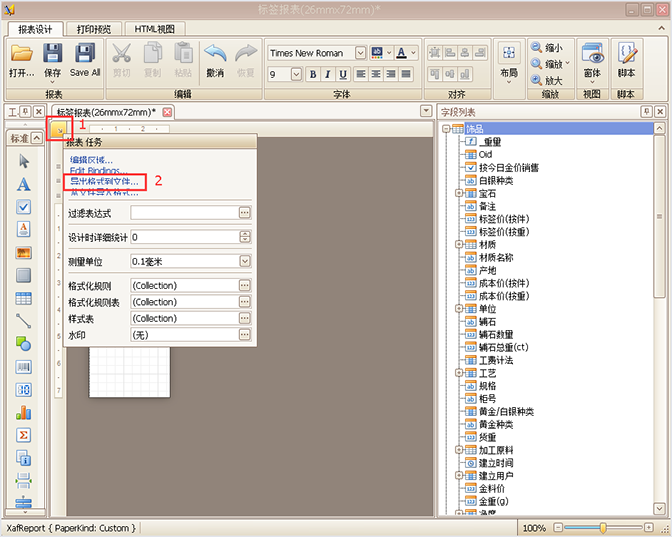This screenshot has width=672, height=537.
Task: Toggle Italic font formatting button
Action: click(328, 74)
